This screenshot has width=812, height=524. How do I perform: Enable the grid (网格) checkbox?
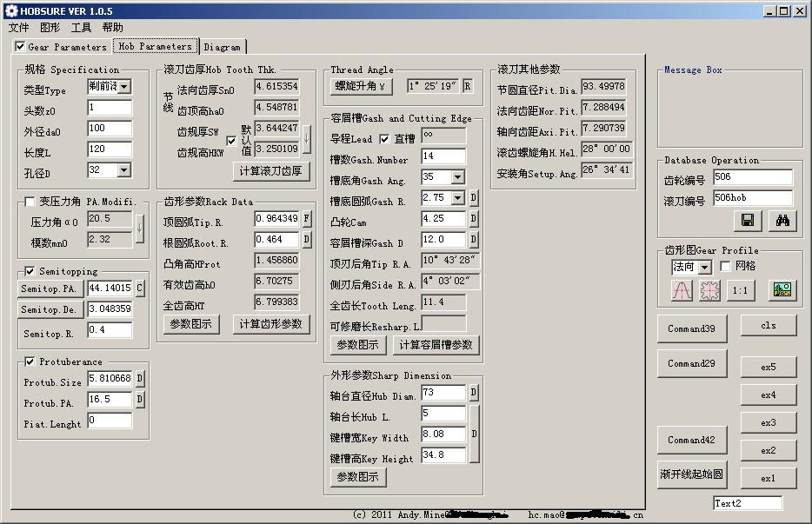[x=726, y=266]
